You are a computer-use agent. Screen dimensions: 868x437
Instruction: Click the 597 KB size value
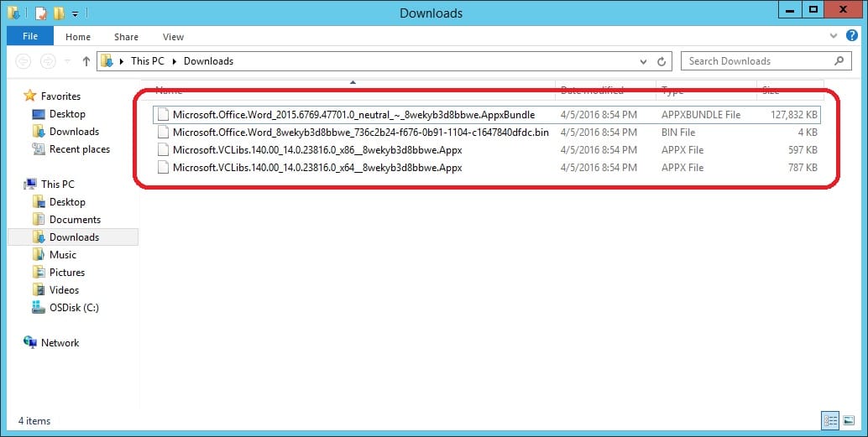click(x=803, y=150)
